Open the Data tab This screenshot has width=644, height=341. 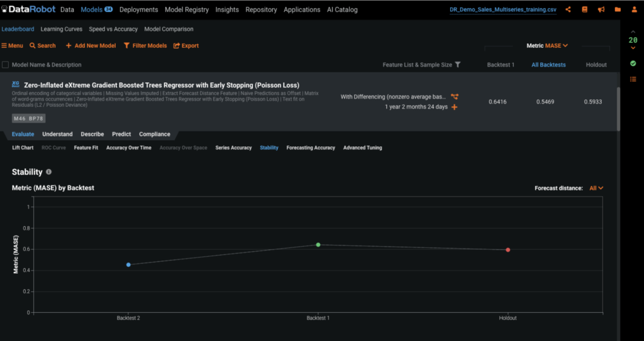click(67, 9)
